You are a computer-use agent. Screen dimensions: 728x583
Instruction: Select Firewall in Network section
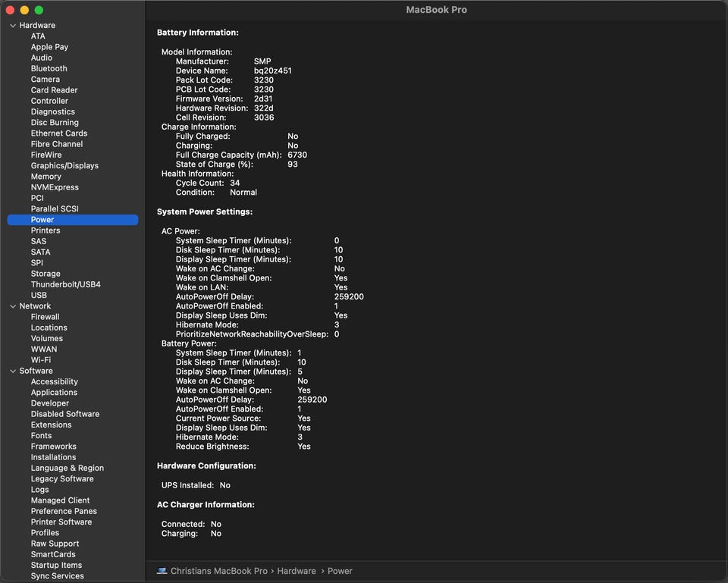(x=45, y=317)
